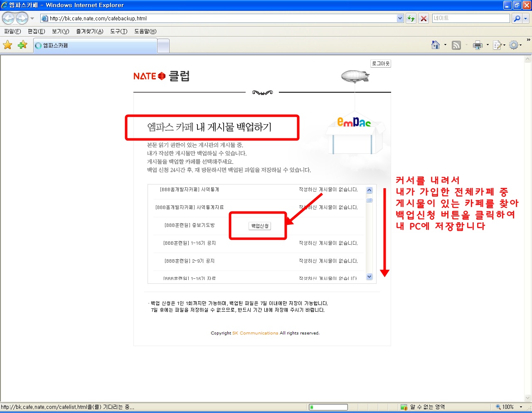The width and height of the screenshot is (532, 413).
Task: Click the 네이트 search box
Action: [470, 18]
